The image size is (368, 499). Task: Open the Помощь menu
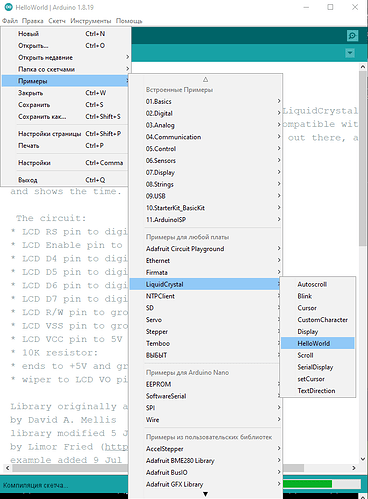click(x=129, y=21)
